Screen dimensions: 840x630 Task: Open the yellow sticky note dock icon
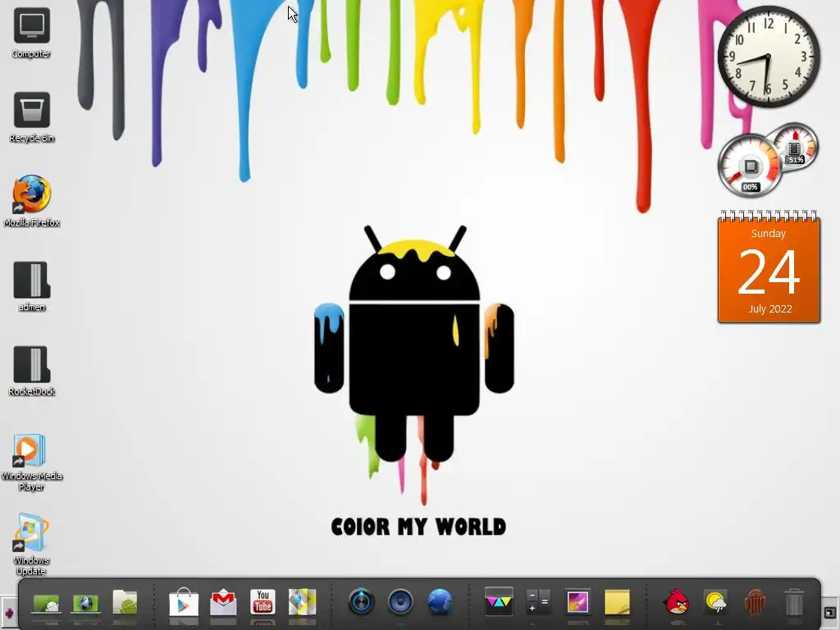617,601
